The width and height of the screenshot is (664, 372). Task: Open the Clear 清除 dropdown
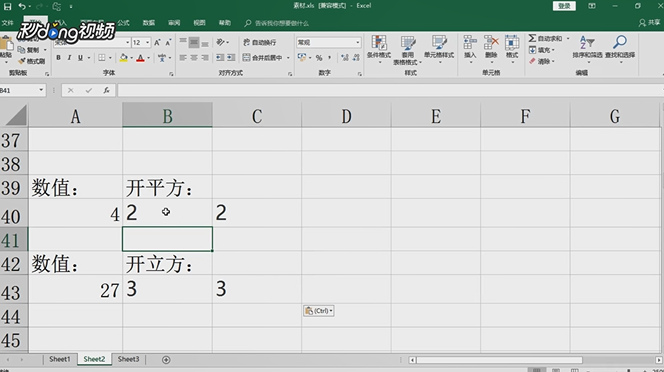coord(542,61)
